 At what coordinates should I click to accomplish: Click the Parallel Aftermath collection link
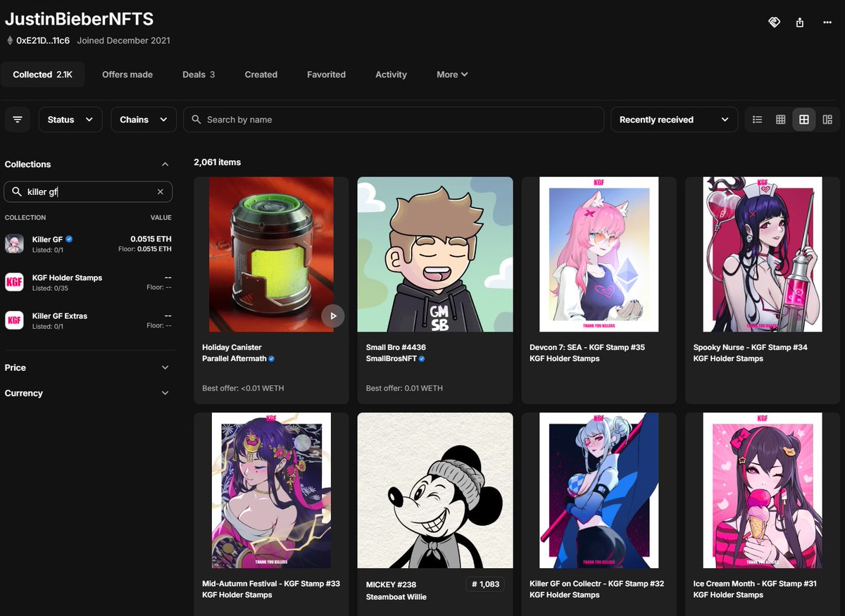(x=234, y=358)
